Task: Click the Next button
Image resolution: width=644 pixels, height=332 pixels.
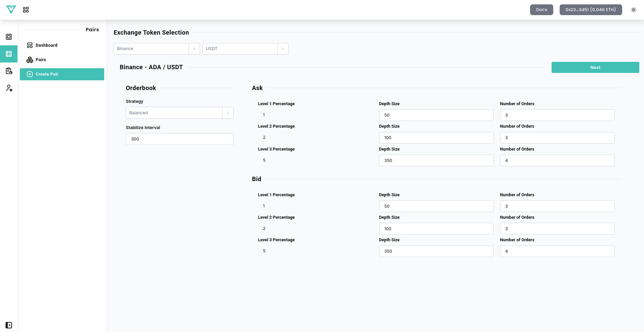Action: click(595, 68)
